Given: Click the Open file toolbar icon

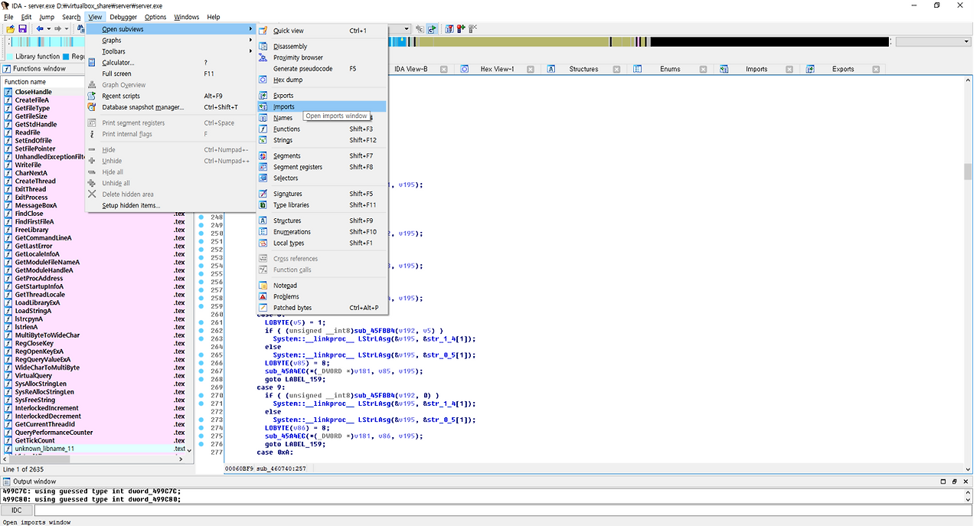Looking at the screenshot, I should [x=11, y=28].
